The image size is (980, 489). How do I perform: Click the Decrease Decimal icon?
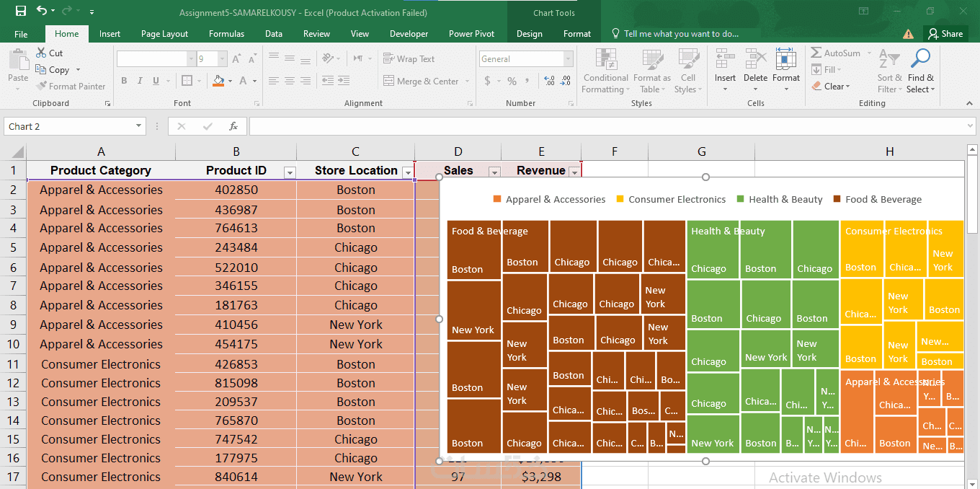tap(566, 81)
